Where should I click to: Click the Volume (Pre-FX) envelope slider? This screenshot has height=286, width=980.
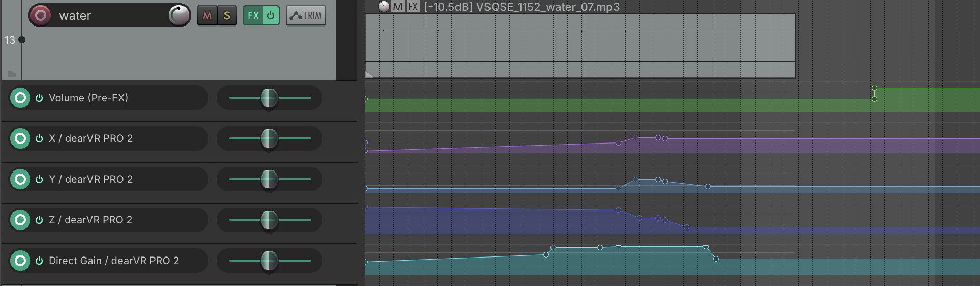click(269, 98)
